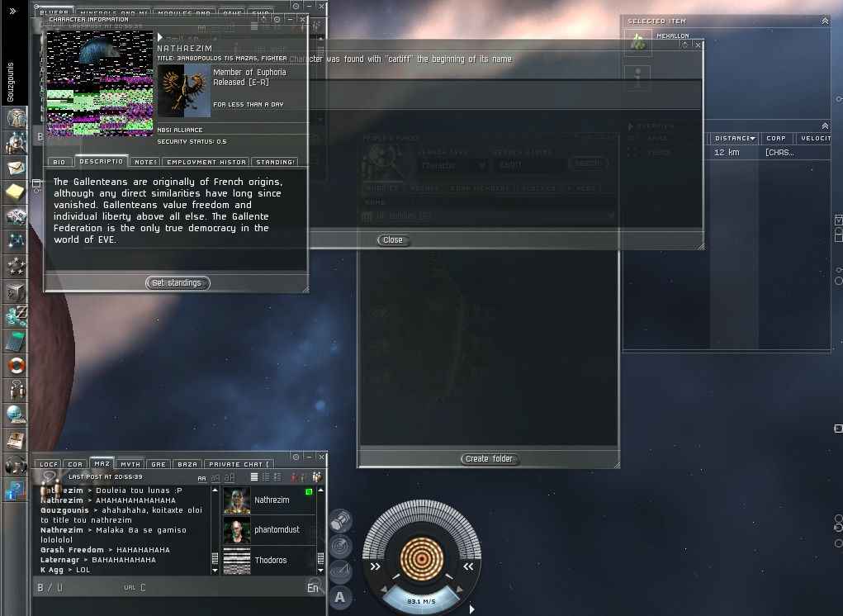Switch to Bio tab in Character Information
Screen dimensions: 843x616
pyautogui.click(x=59, y=162)
